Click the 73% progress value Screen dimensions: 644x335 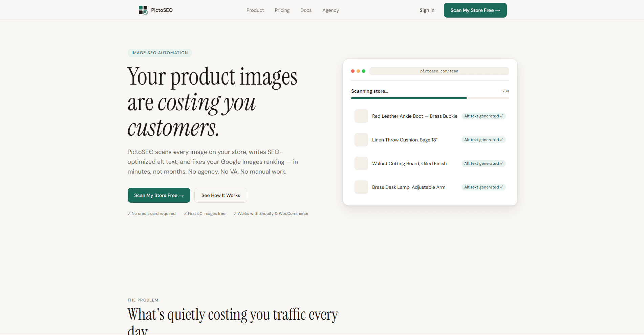tap(506, 91)
